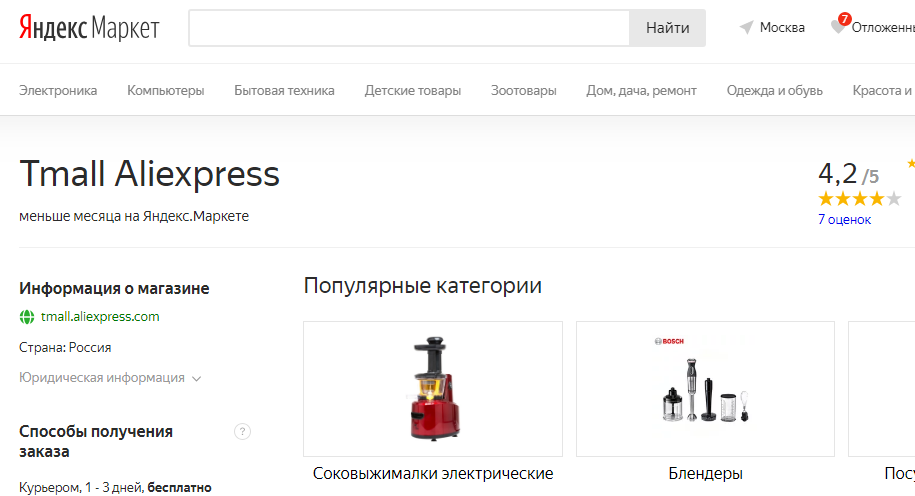Open favorites via the heart icon
The width and height of the screenshot is (915, 496).
pyautogui.click(x=838, y=27)
